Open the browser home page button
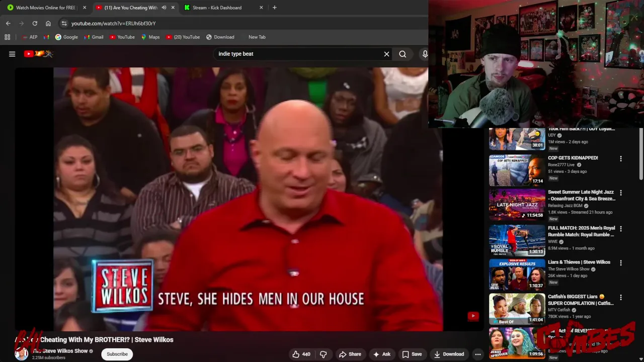 point(48,23)
